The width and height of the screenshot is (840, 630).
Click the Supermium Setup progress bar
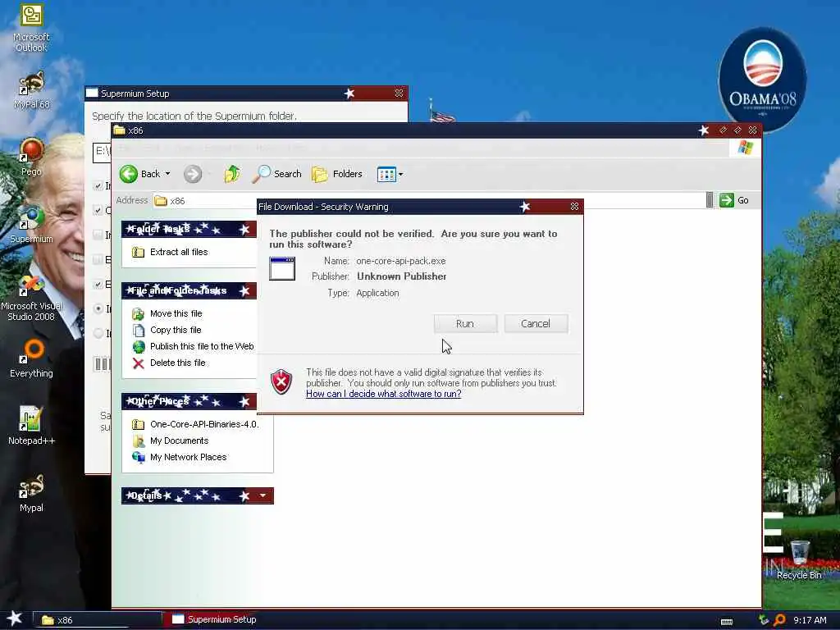pyautogui.click(x=103, y=364)
